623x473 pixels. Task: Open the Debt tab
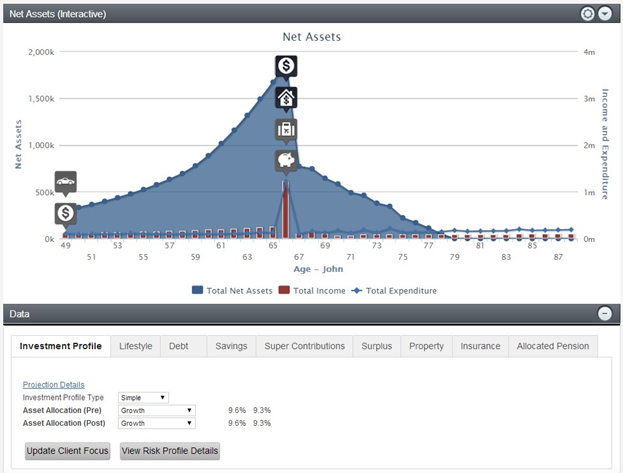[184, 346]
